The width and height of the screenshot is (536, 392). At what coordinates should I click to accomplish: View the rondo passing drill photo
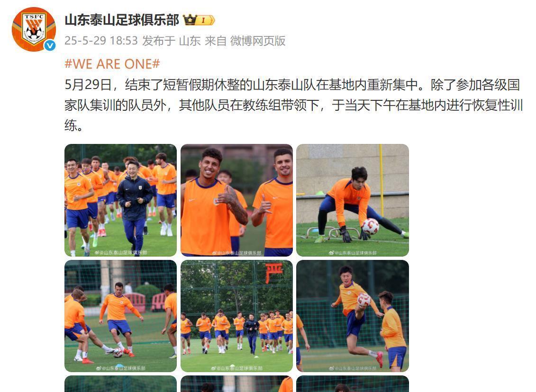click(x=121, y=316)
